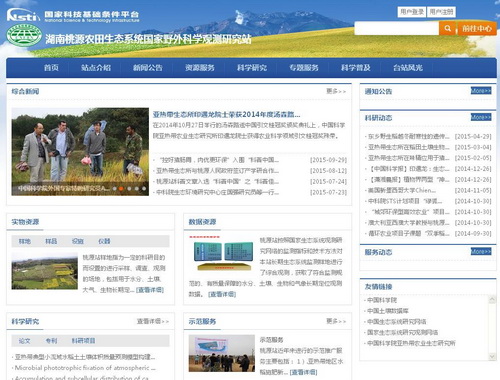Switch to 科研项目 tab in 科学研究

click(x=83, y=341)
